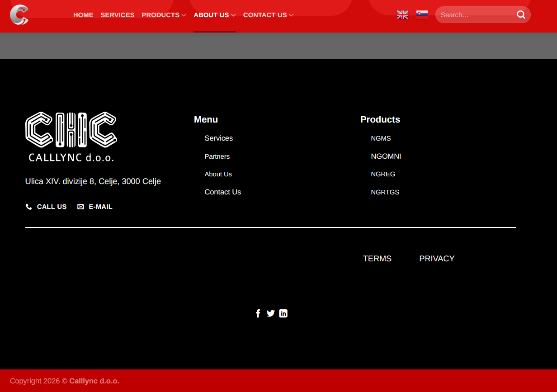Expand the About Us dropdown menu
The width and height of the screenshot is (557, 392).
point(214,15)
